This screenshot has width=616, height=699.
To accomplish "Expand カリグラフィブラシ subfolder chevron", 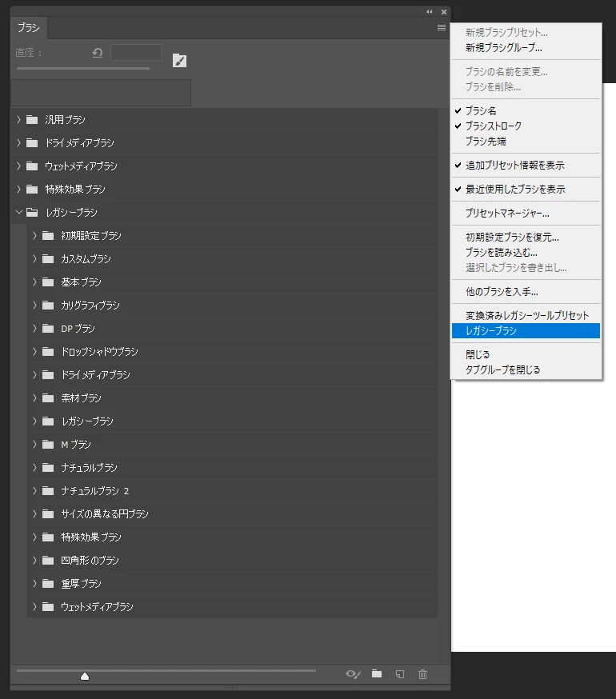I will (x=34, y=305).
